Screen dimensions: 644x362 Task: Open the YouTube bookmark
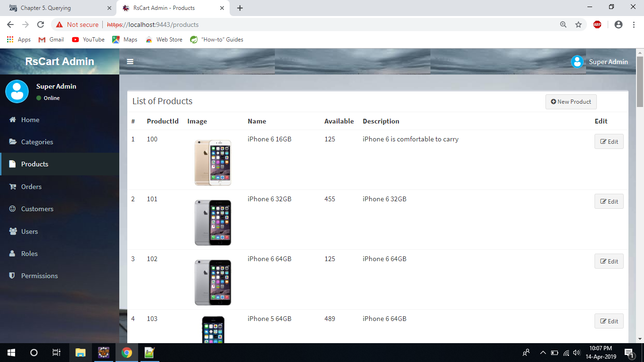coord(88,40)
